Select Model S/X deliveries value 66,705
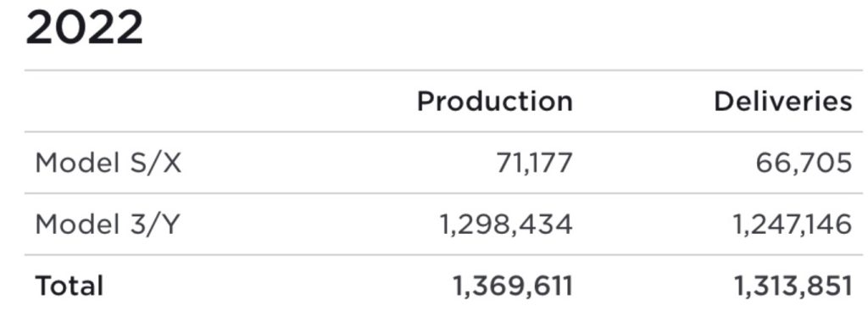Screen dimensions: 868x322 point(804,164)
